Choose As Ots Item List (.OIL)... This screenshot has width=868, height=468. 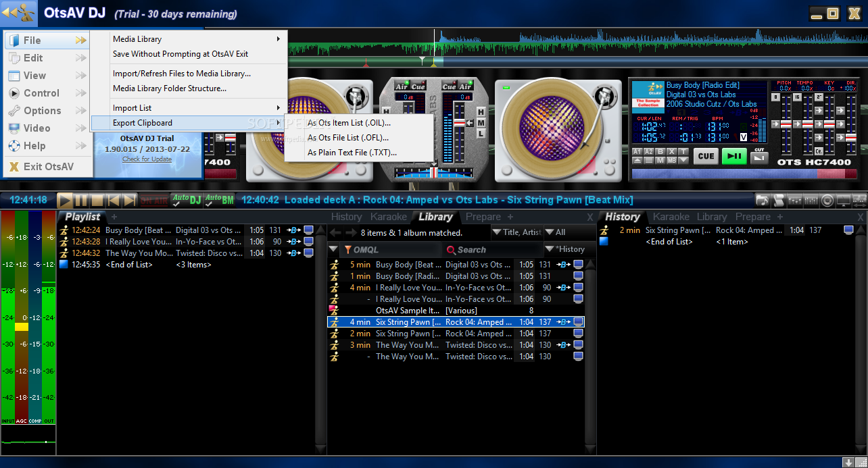pos(349,123)
